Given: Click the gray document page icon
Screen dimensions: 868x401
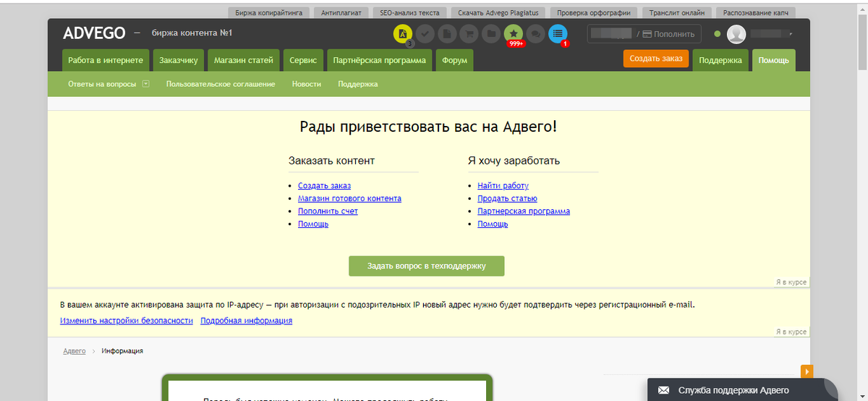Looking at the screenshot, I should coord(447,33).
